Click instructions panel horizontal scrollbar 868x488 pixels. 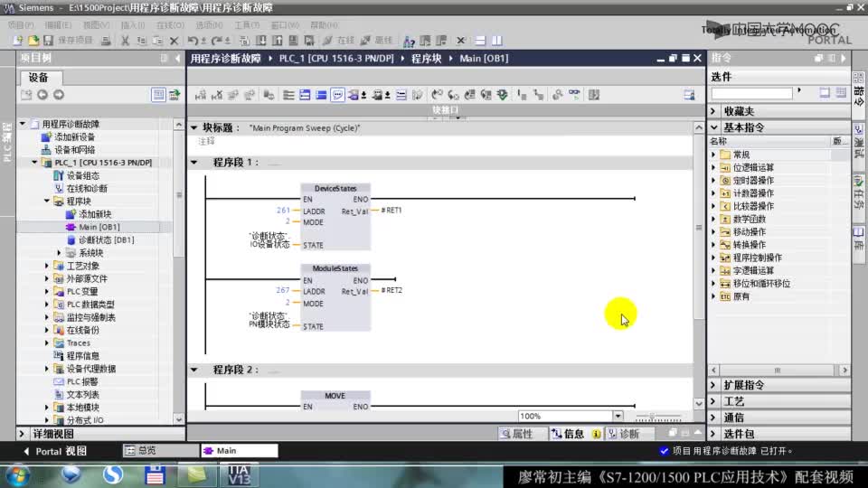(x=778, y=371)
